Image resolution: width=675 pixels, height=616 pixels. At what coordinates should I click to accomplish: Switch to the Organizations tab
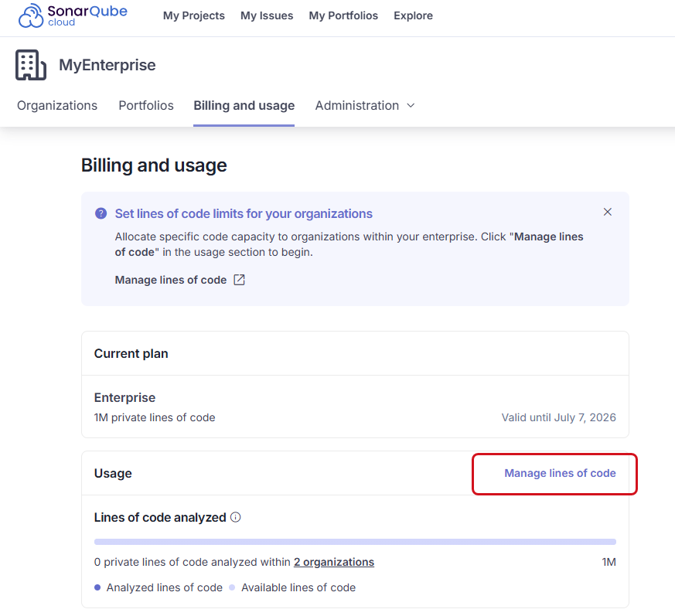click(56, 105)
